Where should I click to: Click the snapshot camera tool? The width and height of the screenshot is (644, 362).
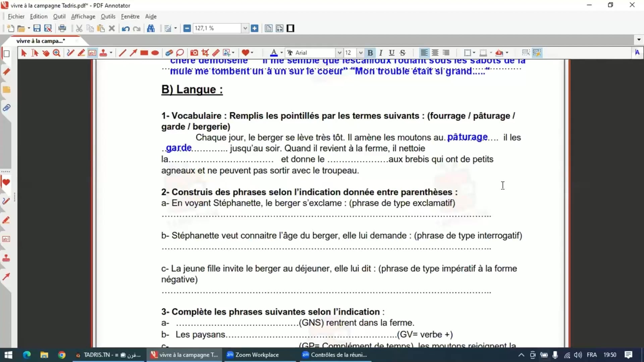click(194, 53)
